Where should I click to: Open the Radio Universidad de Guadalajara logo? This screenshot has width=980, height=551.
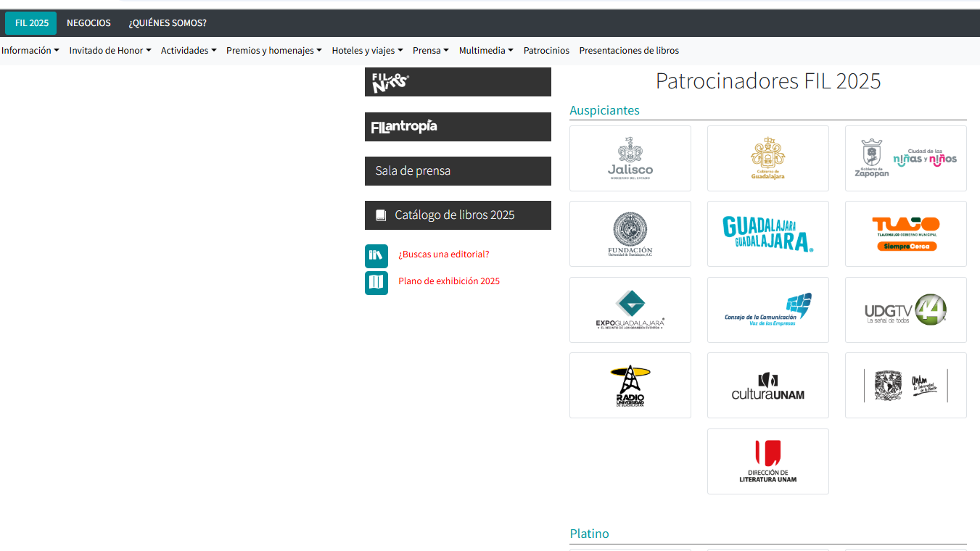[630, 385]
